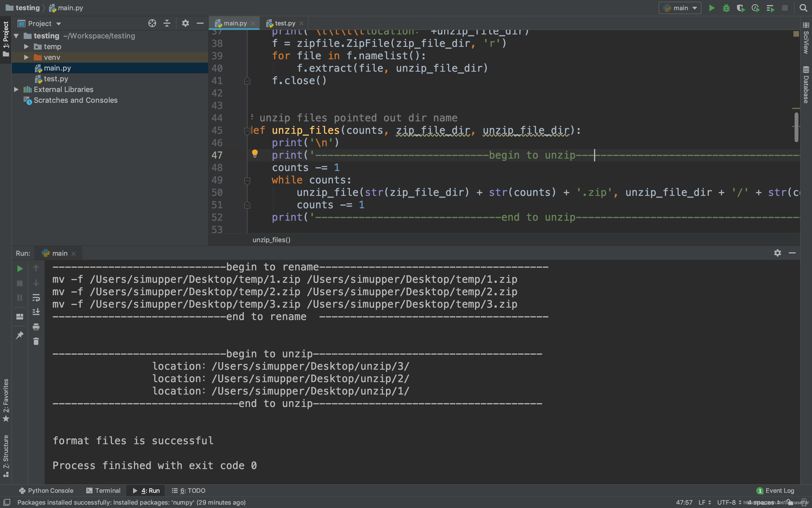812x508 pixels.
Task: Run the main configuration from the top toolbar
Action: [x=711, y=8]
